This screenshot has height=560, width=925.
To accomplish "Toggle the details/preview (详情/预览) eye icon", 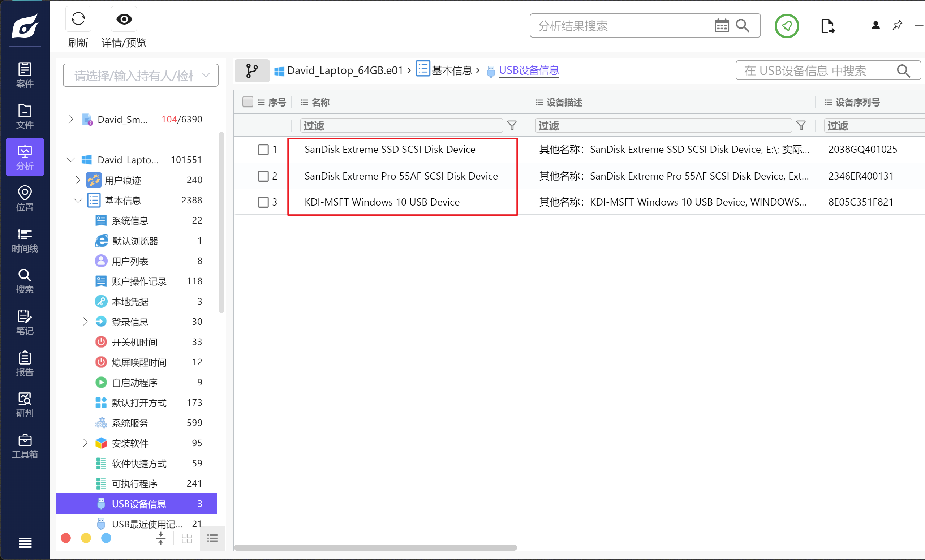I will pyautogui.click(x=124, y=19).
